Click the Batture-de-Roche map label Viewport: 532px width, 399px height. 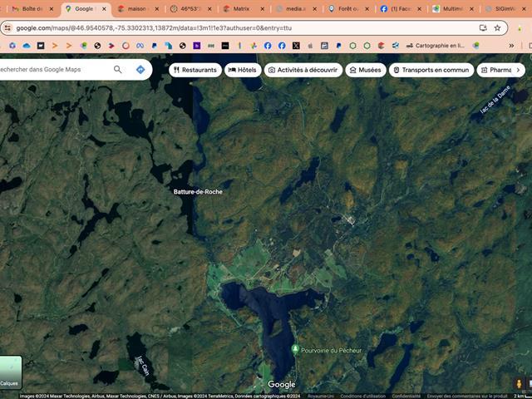click(198, 192)
